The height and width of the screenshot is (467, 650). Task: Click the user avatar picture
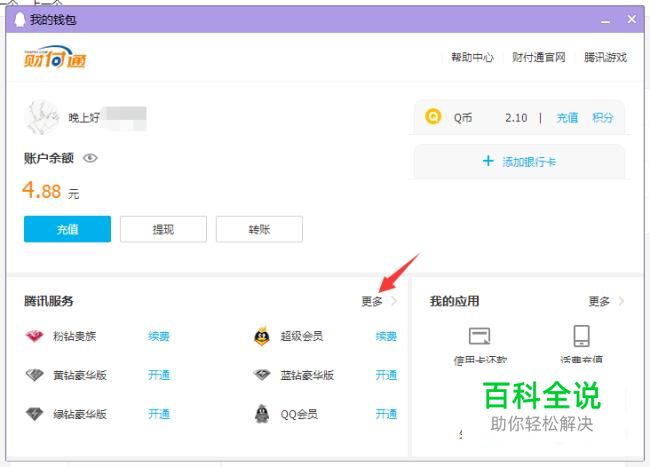click(42, 117)
